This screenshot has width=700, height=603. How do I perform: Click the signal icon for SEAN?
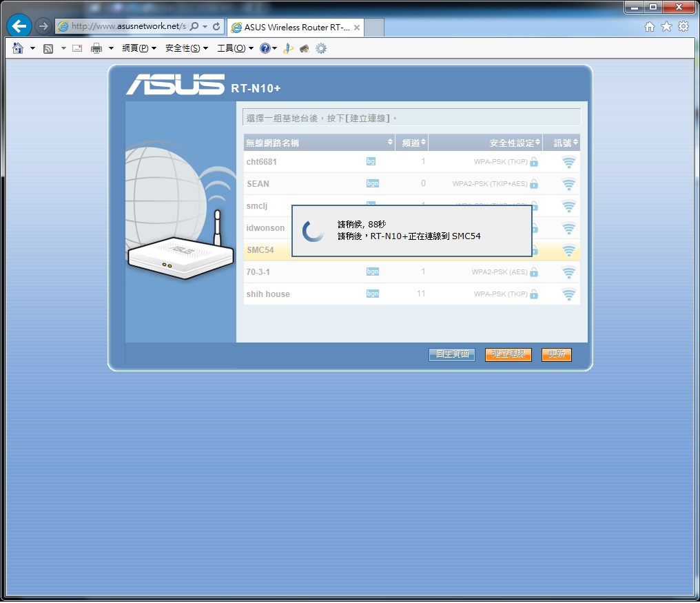568,184
